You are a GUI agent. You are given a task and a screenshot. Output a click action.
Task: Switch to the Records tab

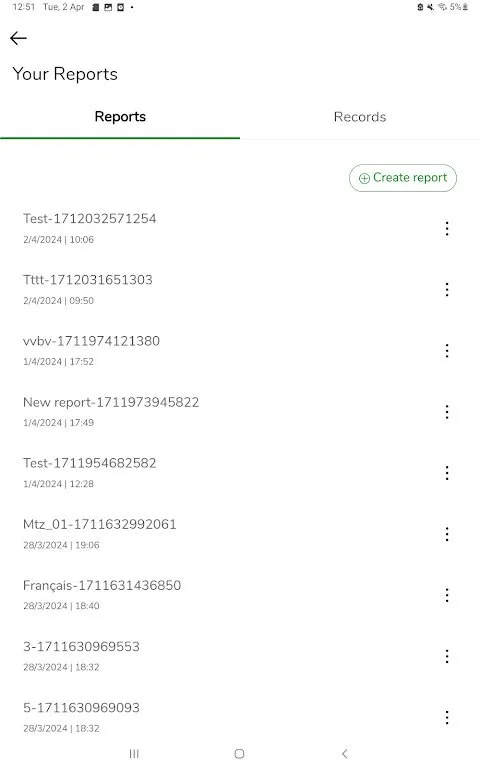tap(360, 117)
